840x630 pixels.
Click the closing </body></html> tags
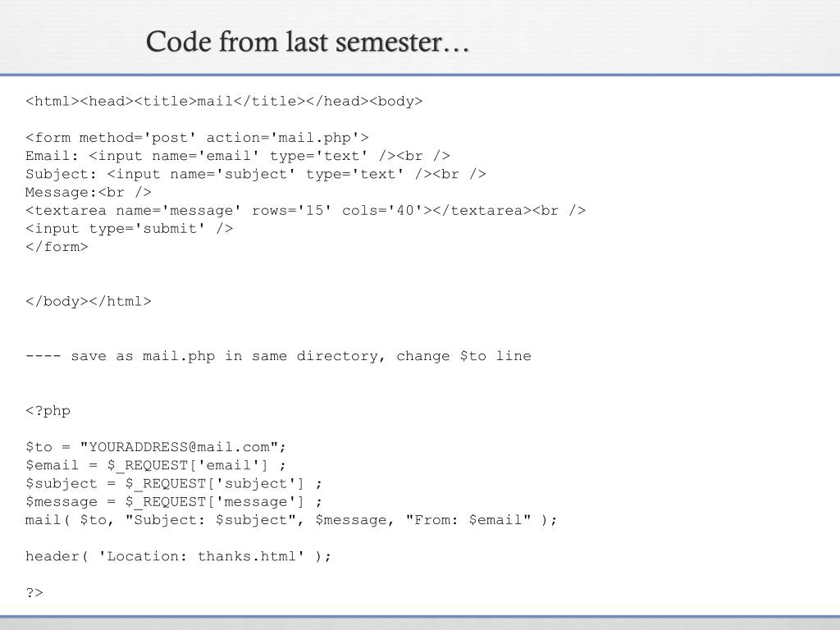click(x=89, y=301)
